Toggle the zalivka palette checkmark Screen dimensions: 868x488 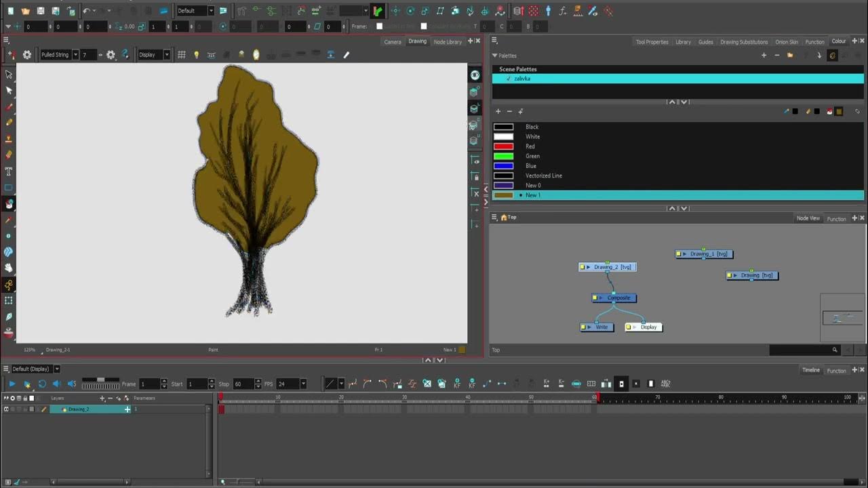(x=508, y=79)
